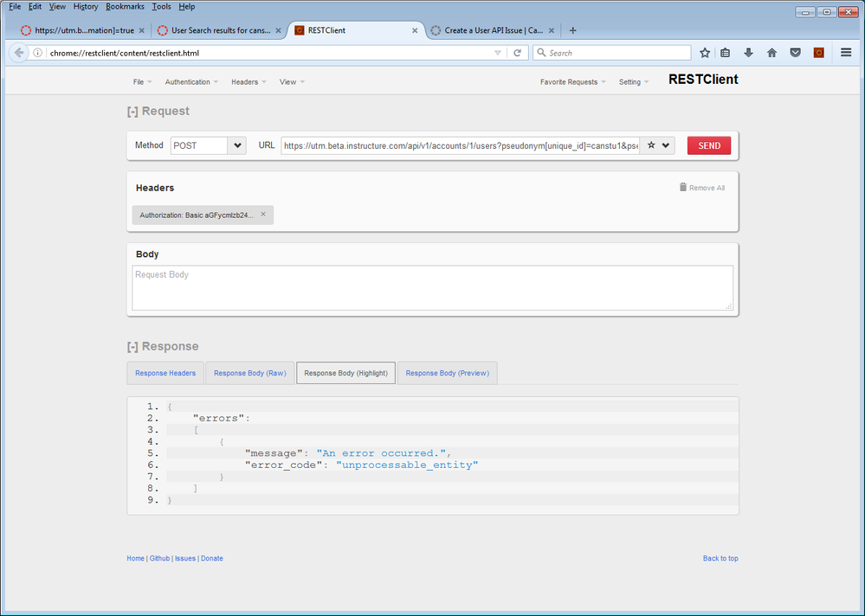Reload the page with the refresh icon

point(518,53)
